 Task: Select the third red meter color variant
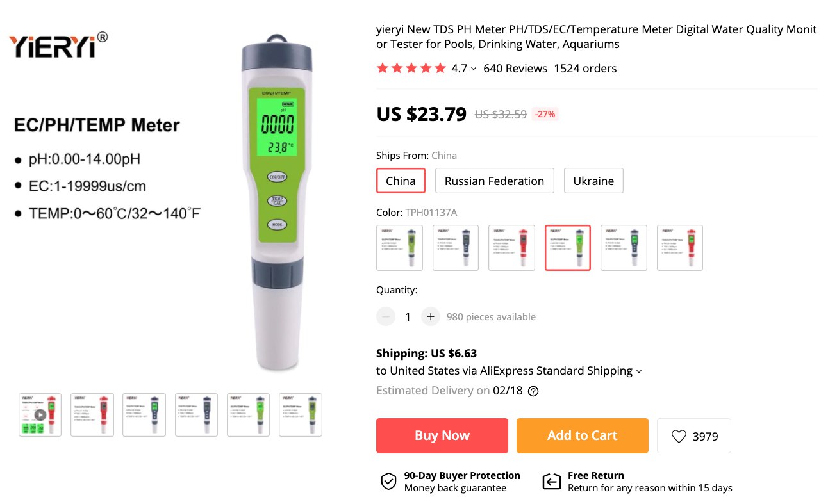click(511, 248)
